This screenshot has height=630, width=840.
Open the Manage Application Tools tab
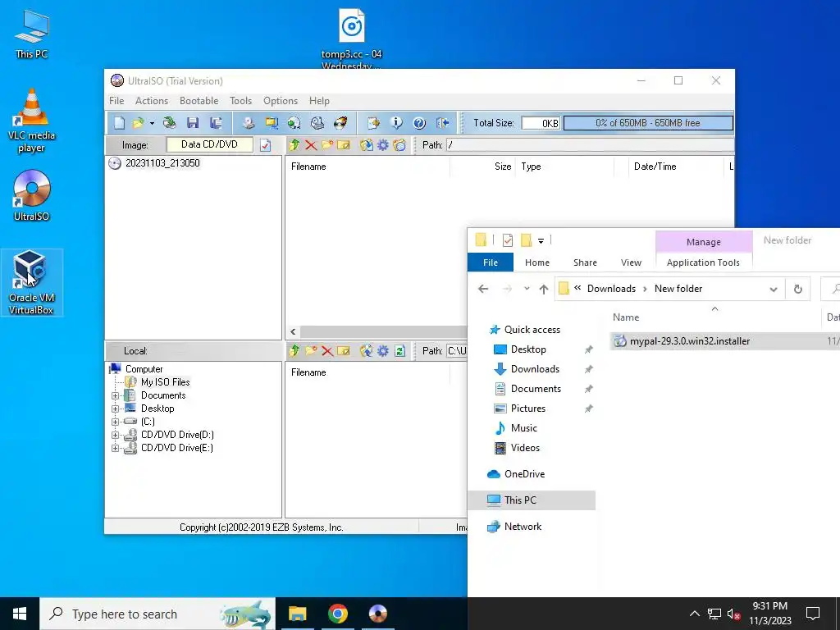pyautogui.click(x=703, y=253)
